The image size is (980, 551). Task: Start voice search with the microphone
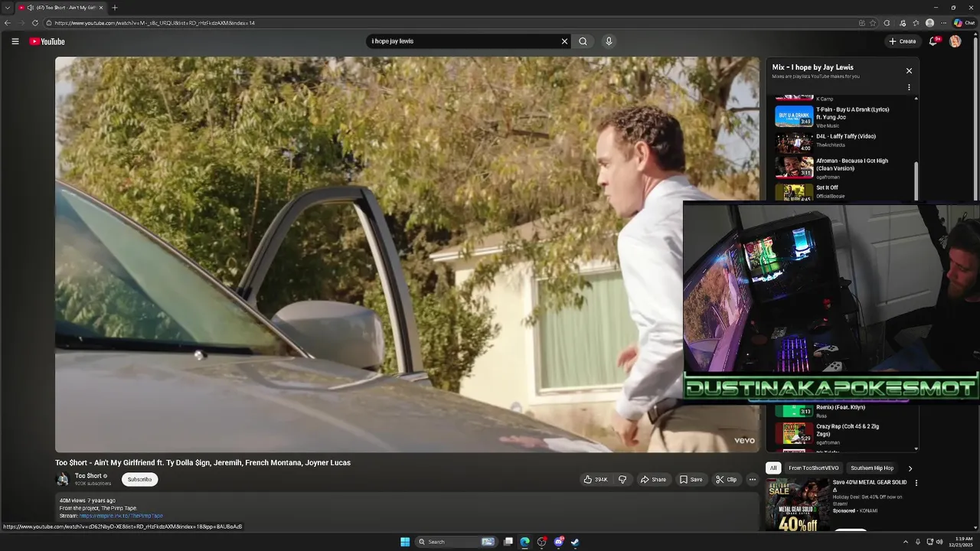(x=609, y=41)
